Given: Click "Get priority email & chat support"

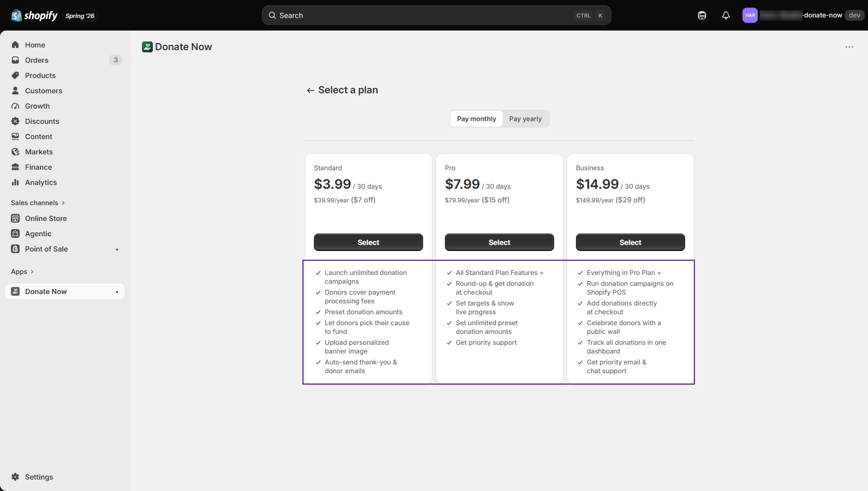Looking at the screenshot, I should [x=617, y=367].
